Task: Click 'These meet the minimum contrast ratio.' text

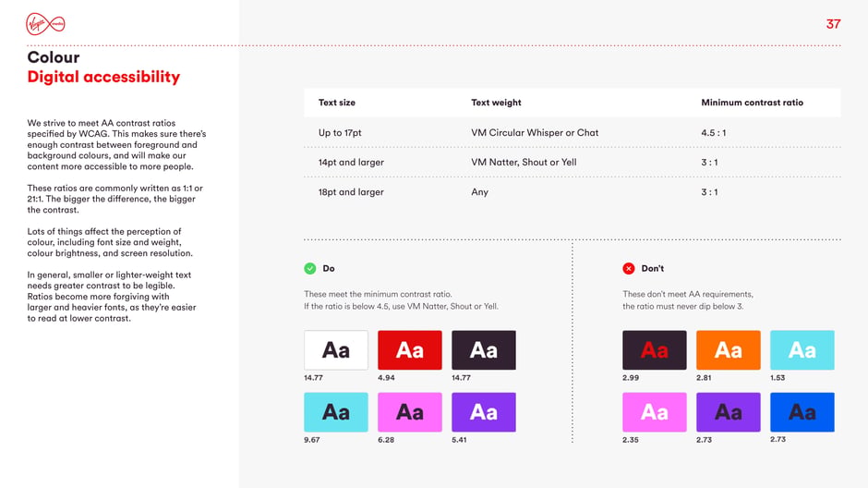Action: 378,294
